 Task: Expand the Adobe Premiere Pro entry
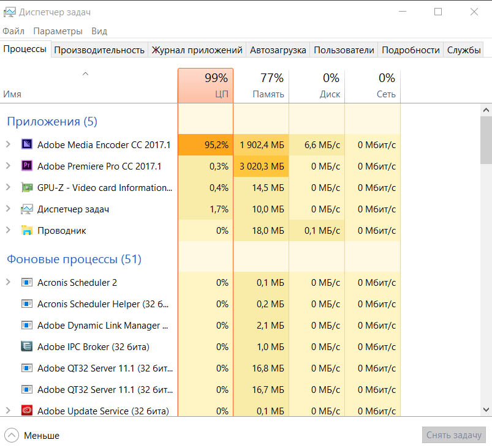point(8,165)
